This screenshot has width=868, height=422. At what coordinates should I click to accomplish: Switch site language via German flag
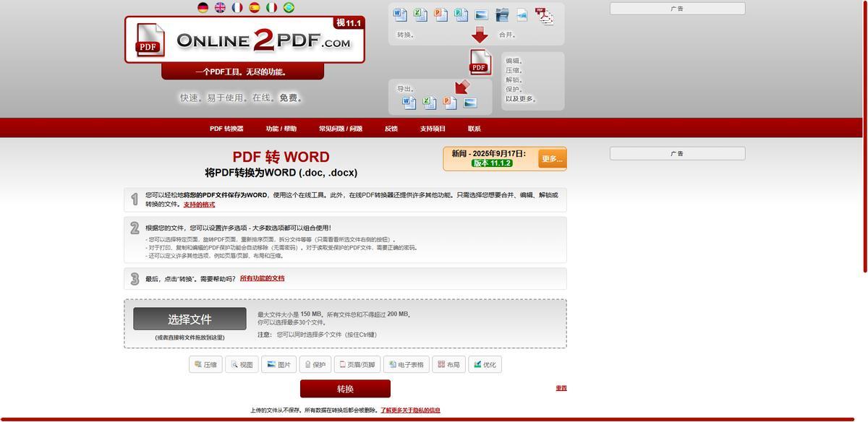coord(203,8)
